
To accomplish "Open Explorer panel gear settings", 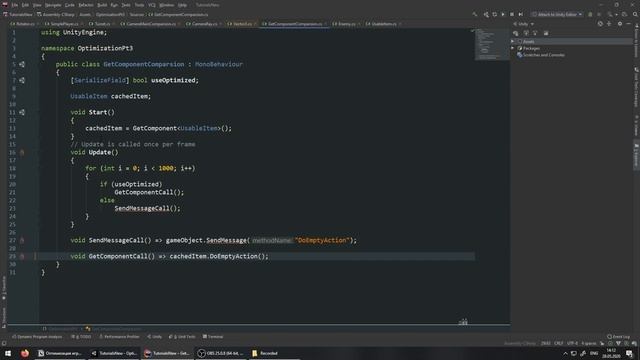I will (620, 24).
